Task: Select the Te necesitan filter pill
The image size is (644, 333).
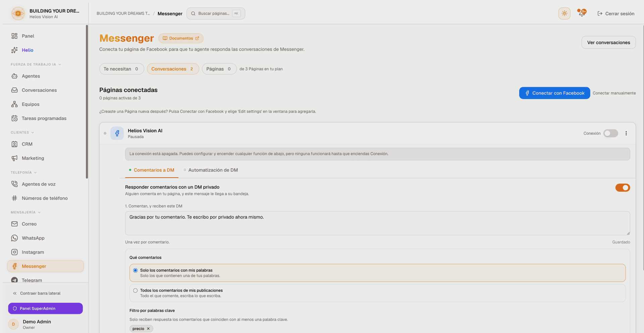Action: [x=121, y=69]
